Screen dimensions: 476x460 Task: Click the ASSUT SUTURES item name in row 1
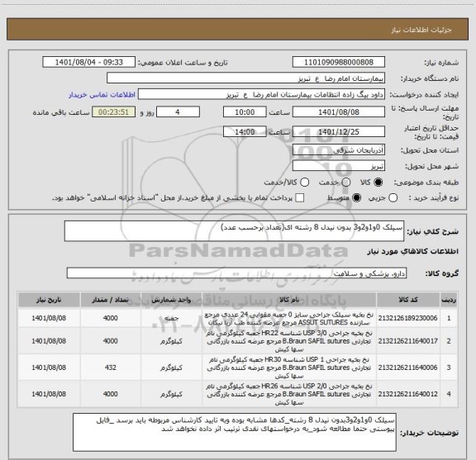(289, 318)
